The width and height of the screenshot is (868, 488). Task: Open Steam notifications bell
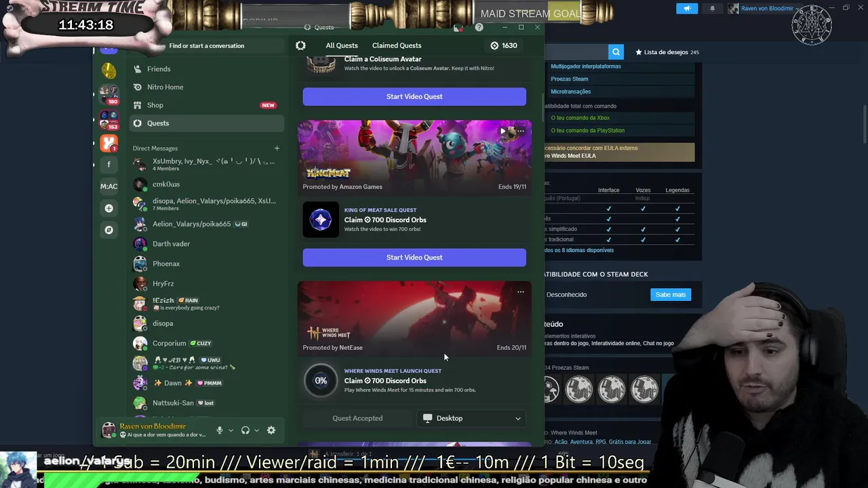(x=712, y=8)
